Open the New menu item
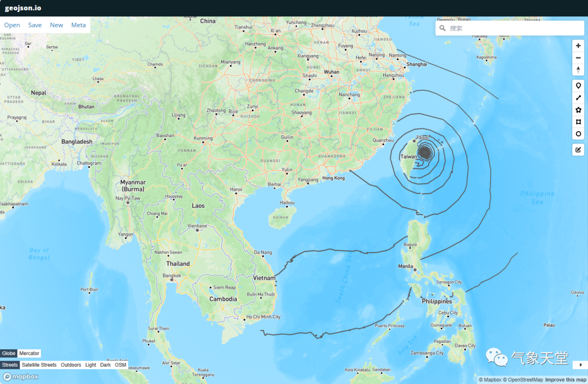 pos(57,25)
